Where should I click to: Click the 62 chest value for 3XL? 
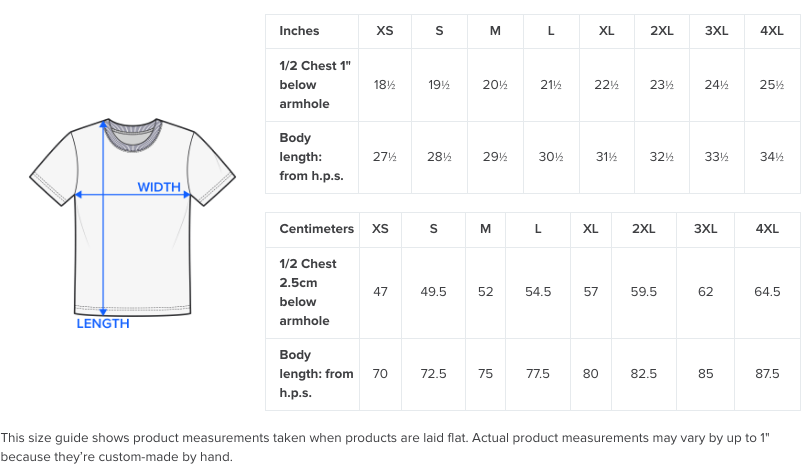coord(706,292)
